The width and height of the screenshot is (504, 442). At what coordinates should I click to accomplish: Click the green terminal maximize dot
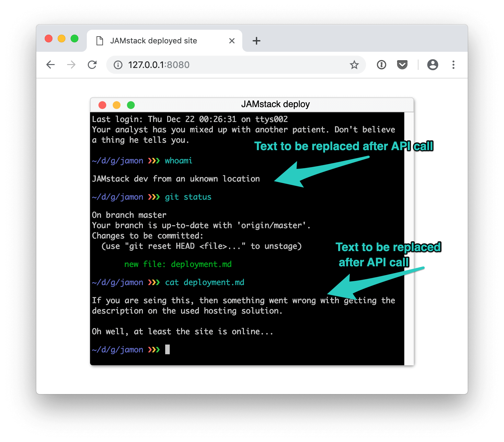tap(131, 105)
